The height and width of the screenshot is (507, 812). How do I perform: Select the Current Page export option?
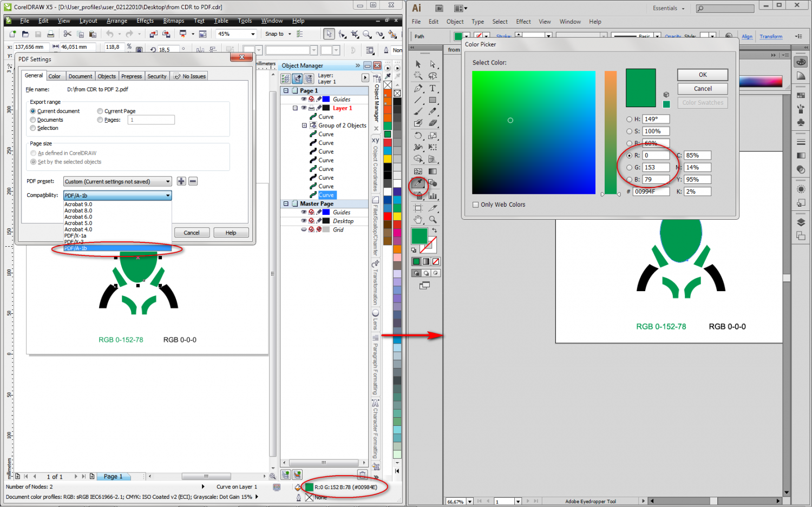click(100, 111)
